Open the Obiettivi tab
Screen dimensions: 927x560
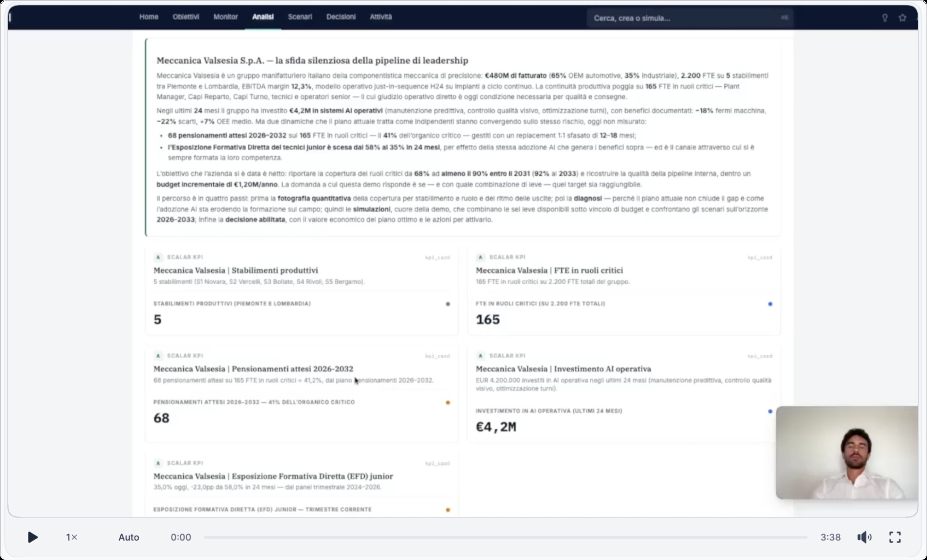186,17
